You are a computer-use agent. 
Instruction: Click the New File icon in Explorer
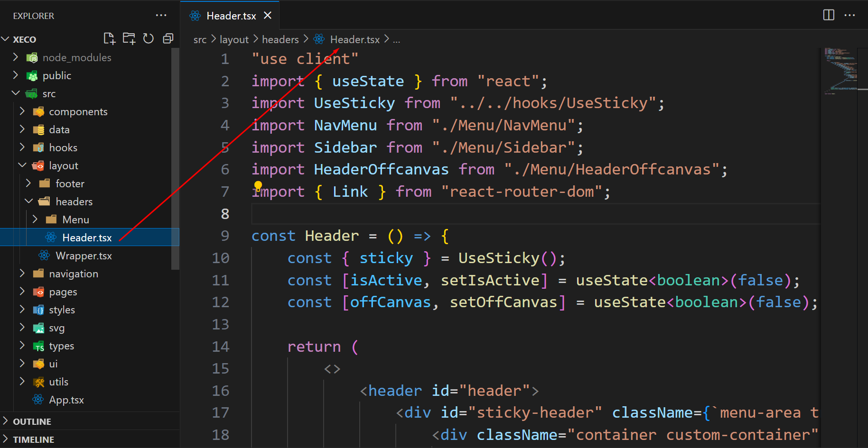point(109,38)
